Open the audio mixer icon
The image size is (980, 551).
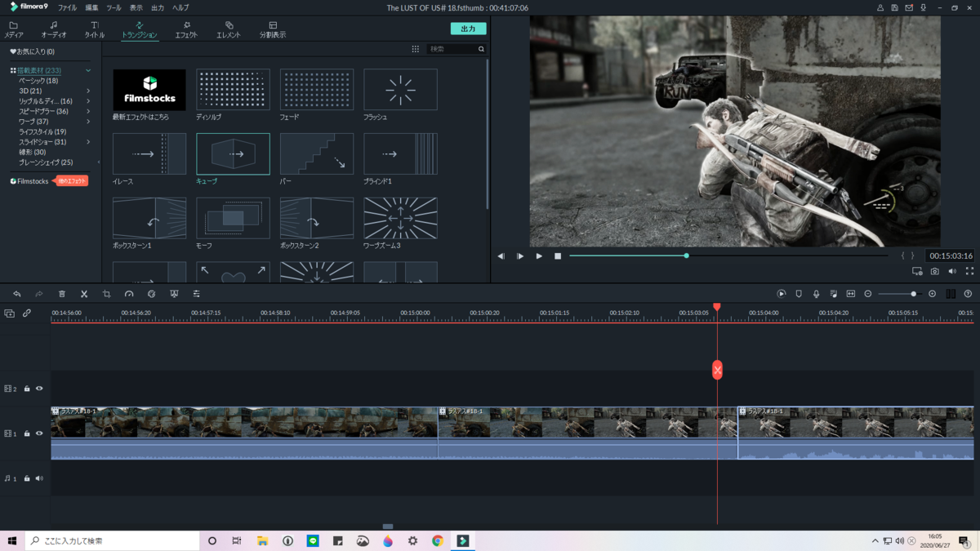coord(833,294)
